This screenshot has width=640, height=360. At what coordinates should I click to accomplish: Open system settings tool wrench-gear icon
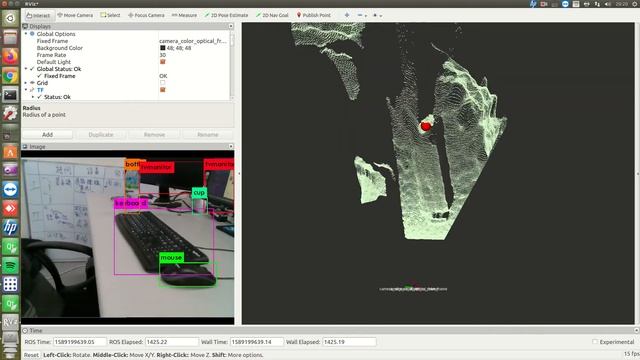pyautogui.click(x=10, y=114)
